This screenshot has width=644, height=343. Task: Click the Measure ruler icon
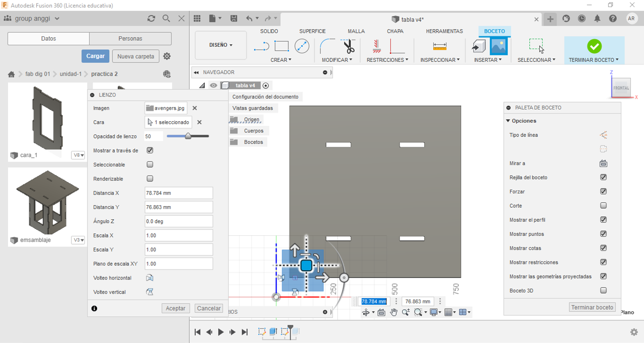440,46
